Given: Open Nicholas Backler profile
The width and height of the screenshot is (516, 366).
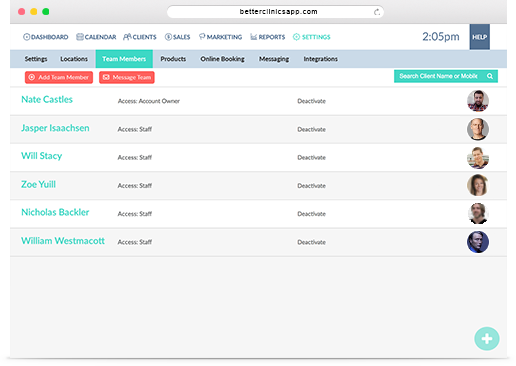Looking at the screenshot, I should (x=55, y=212).
